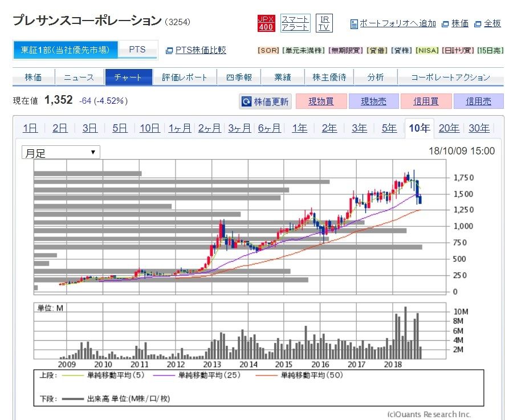The image size is (505, 420).
Task: Click the popup icon beside 全板 link
Action: coord(478,24)
